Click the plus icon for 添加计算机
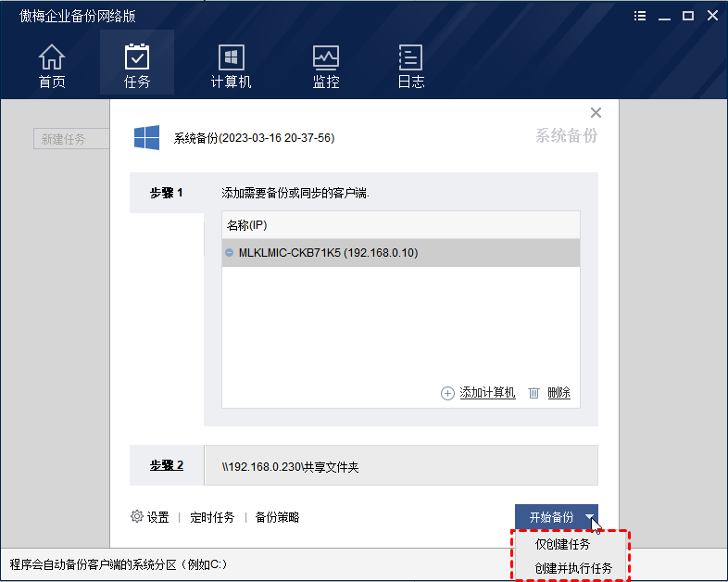The width and height of the screenshot is (728, 582). pos(447,393)
